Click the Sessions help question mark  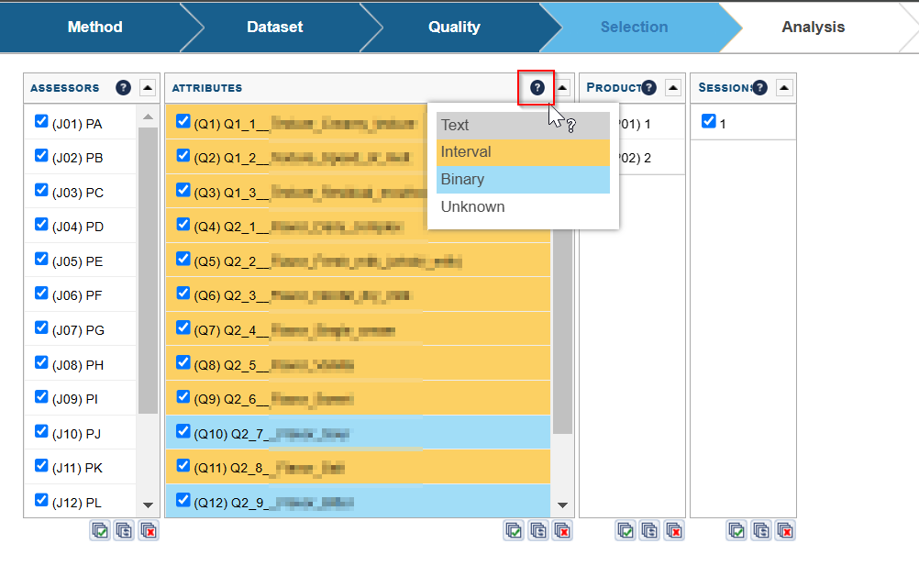click(759, 88)
